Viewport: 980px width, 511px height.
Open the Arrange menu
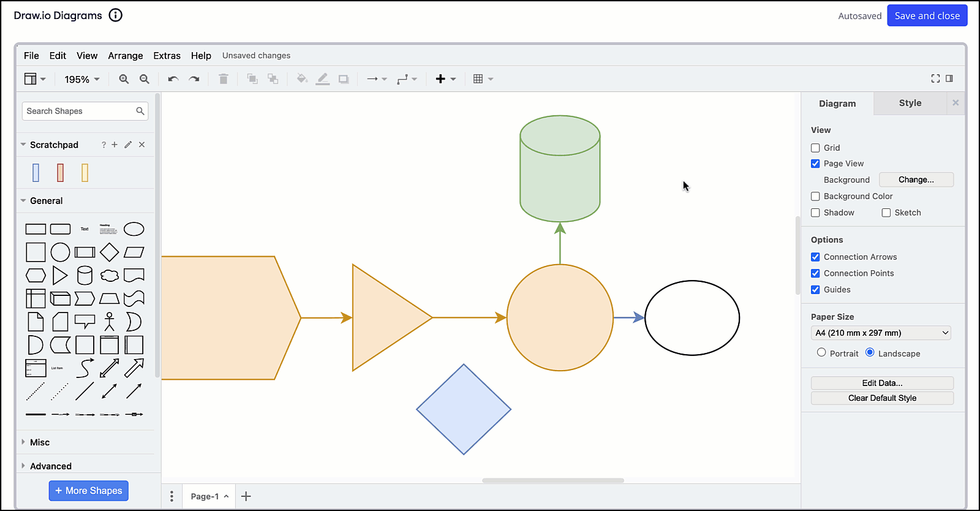(x=126, y=56)
